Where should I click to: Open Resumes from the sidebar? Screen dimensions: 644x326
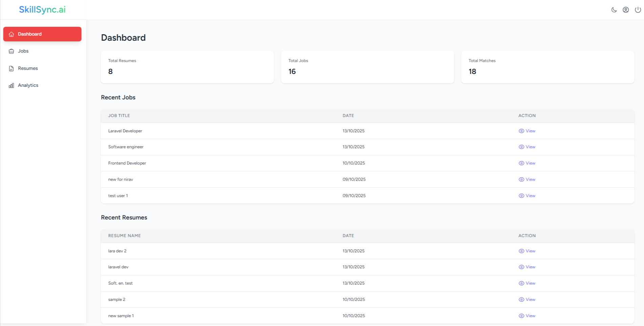click(28, 68)
